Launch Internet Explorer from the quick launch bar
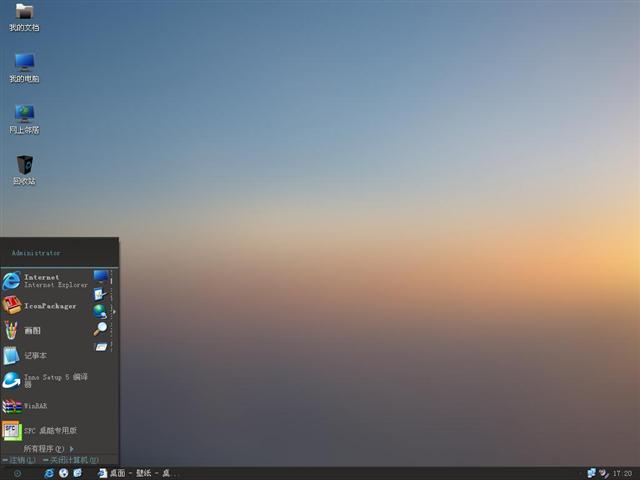Image resolution: width=640 pixels, height=480 pixels. [49, 473]
